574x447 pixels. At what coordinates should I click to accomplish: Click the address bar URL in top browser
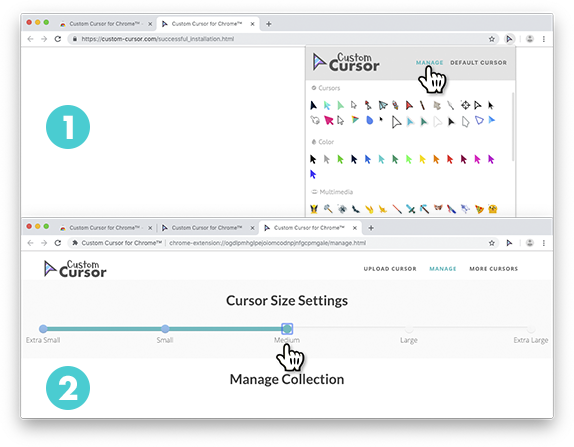click(158, 39)
